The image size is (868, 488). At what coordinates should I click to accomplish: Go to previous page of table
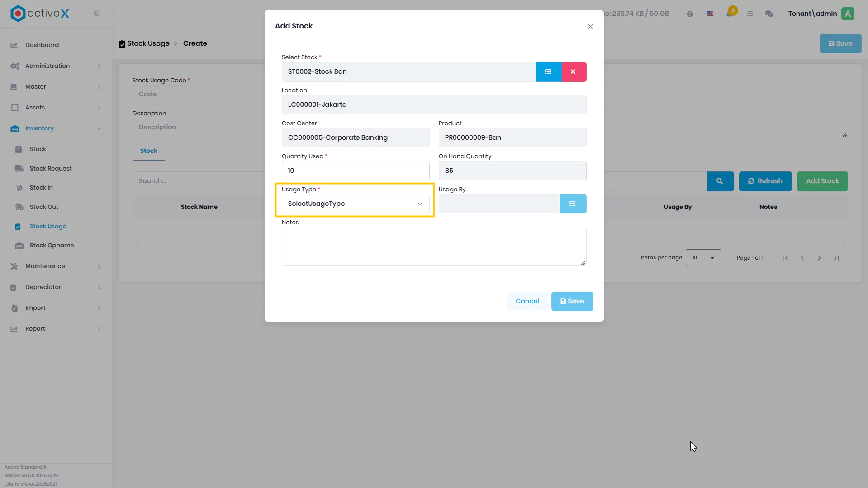(802, 258)
